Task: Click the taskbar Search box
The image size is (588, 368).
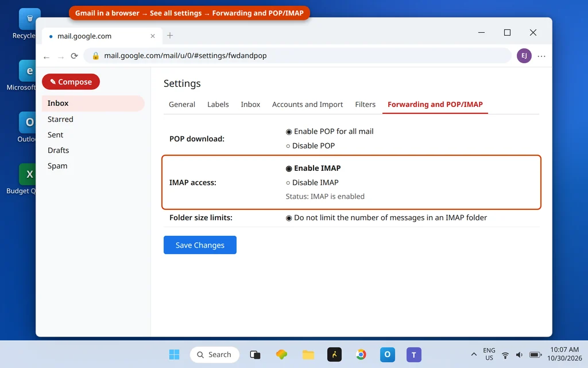Action: click(x=215, y=354)
